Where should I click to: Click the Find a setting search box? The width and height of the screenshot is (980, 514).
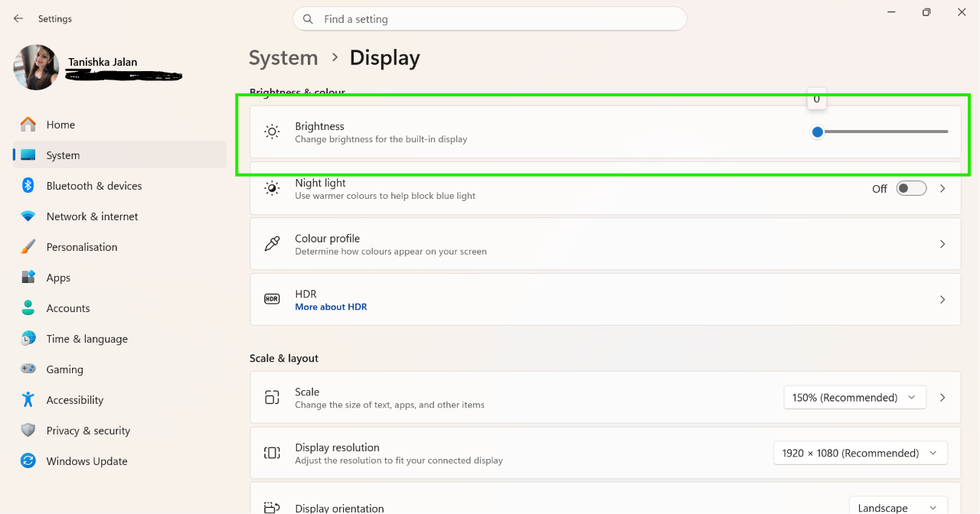click(490, 19)
